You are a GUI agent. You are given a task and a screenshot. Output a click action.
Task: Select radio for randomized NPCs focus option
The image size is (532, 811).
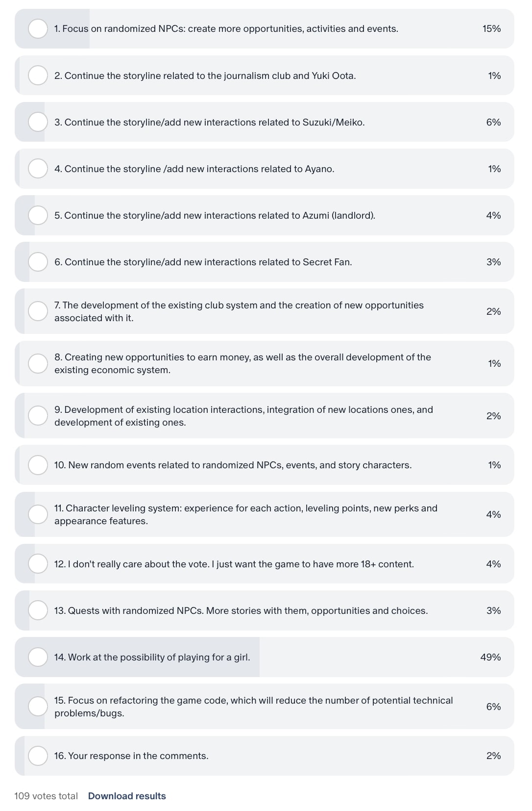38,29
